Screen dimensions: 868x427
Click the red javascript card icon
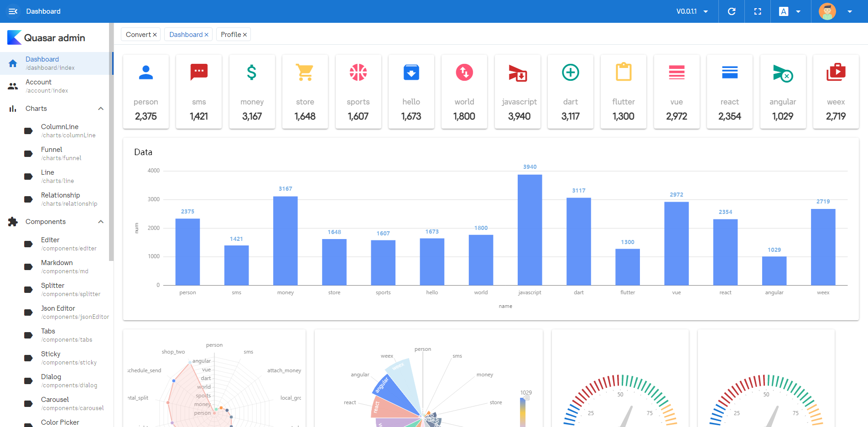click(518, 72)
